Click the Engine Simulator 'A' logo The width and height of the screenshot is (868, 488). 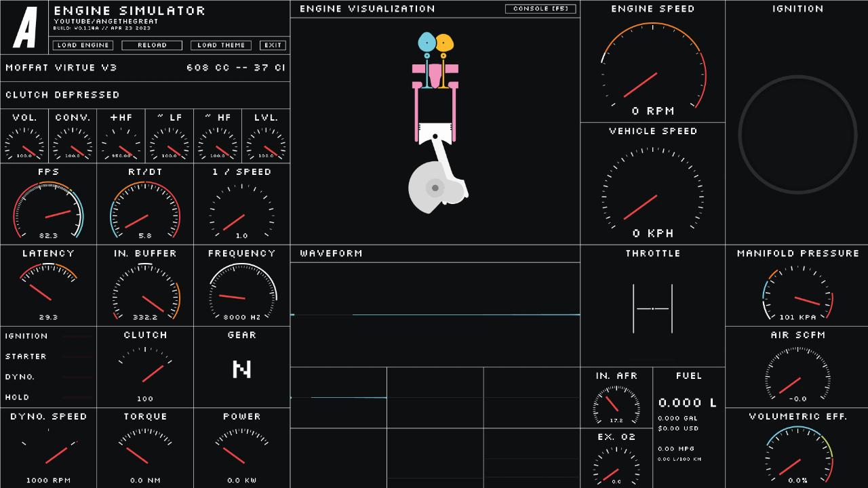[x=25, y=28]
